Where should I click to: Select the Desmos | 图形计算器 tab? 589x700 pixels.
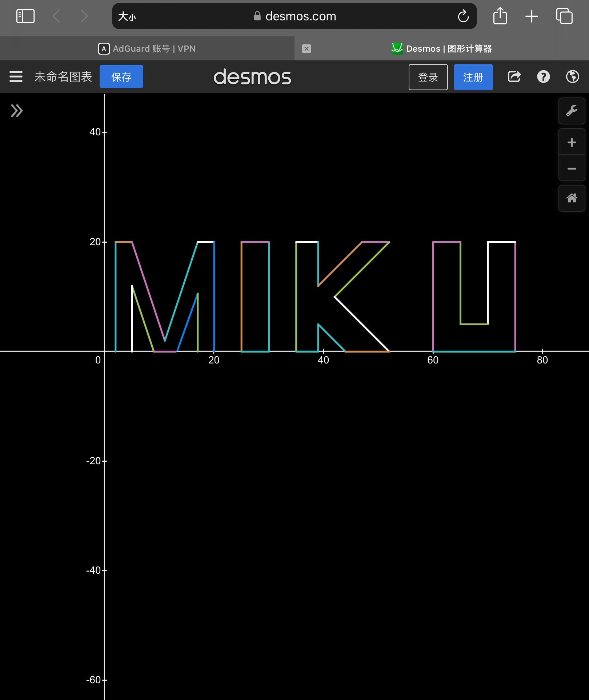point(442,48)
